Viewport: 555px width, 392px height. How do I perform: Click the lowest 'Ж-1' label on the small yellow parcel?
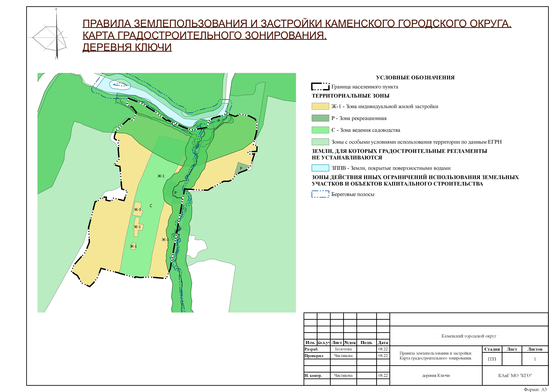click(x=133, y=246)
